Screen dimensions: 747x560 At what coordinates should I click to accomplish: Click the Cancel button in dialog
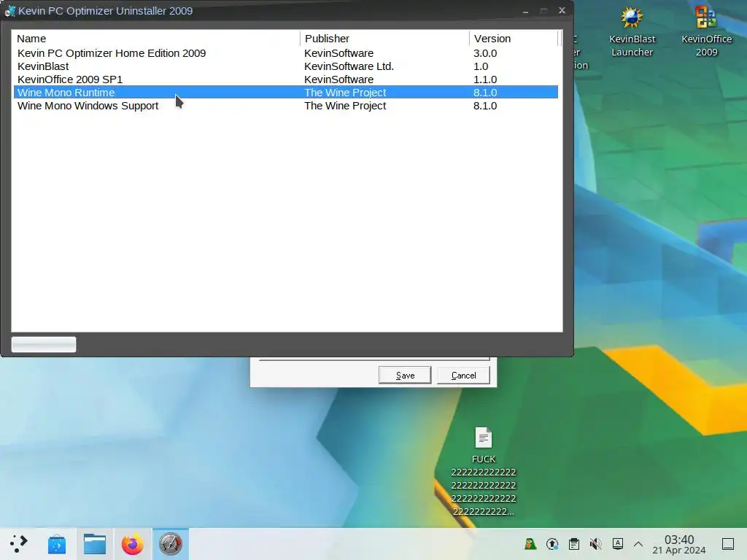coord(463,376)
